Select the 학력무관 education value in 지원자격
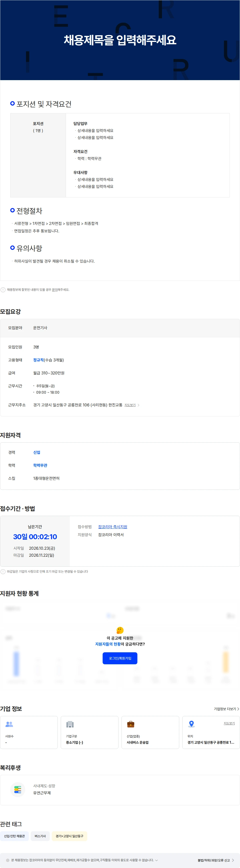This screenshot has width=240, height=868. (40, 465)
